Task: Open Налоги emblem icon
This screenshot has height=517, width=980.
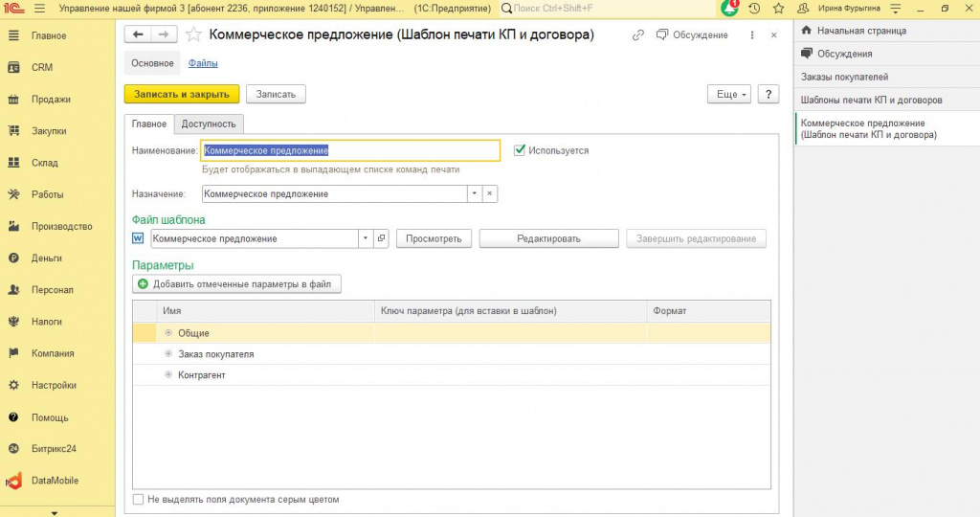Action: click(13, 322)
